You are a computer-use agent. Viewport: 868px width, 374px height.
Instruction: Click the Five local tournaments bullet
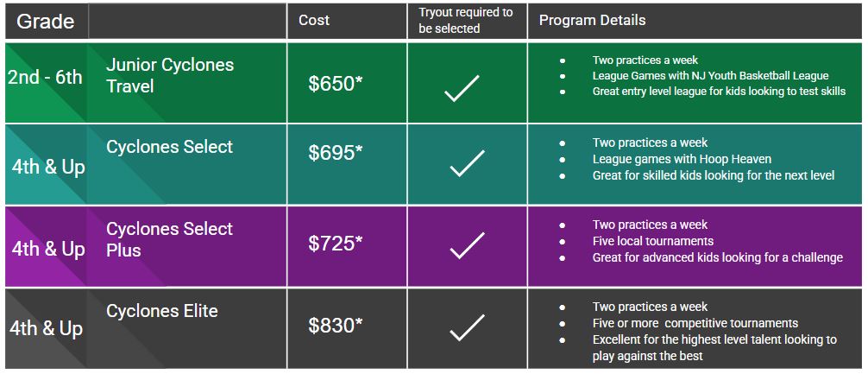pos(652,242)
